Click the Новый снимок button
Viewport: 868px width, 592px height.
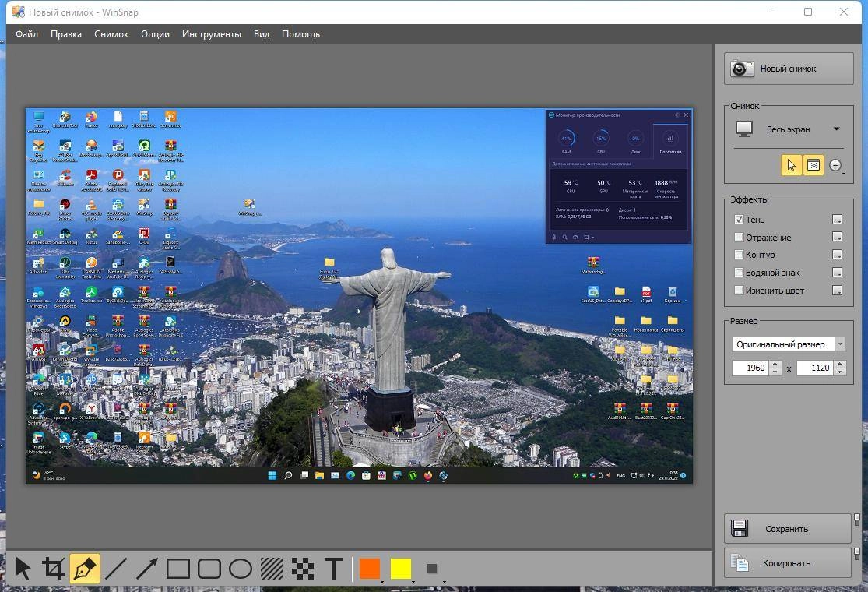tap(789, 69)
